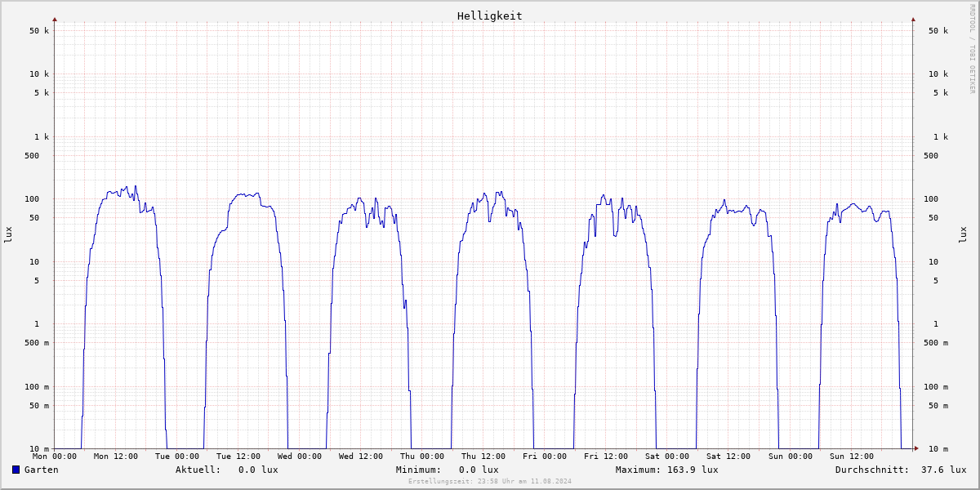
Task: Click the red arrow atop right axis
Action: point(913,19)
